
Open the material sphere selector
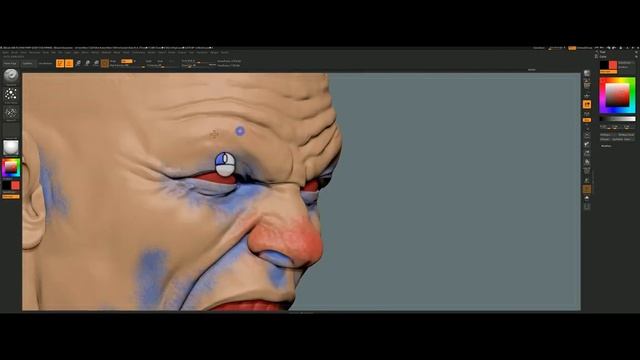(x=11, y=147)
